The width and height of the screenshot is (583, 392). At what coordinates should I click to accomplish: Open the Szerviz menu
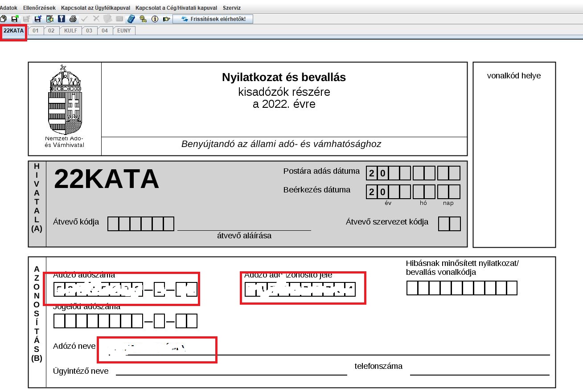point(232,8)
